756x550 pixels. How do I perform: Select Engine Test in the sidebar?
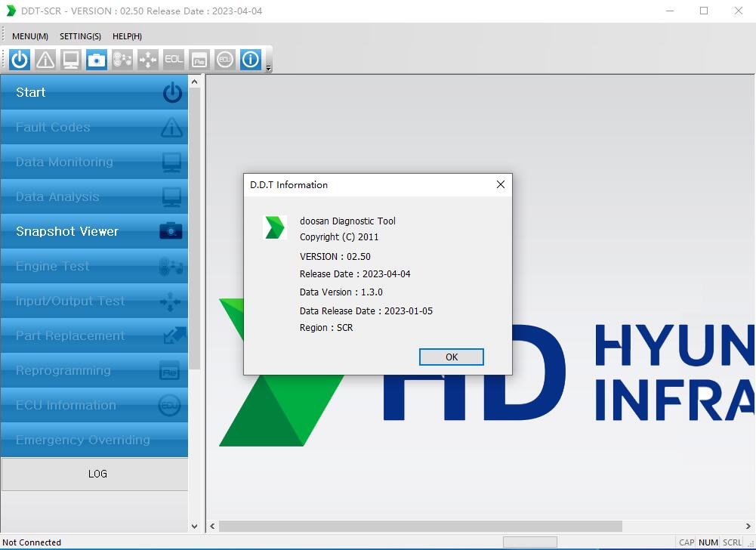coord(94,266)
